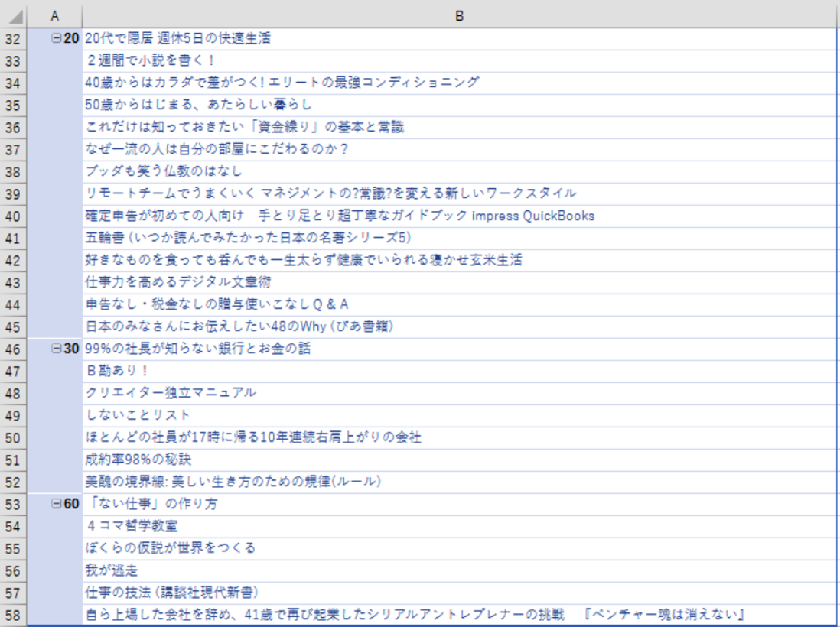This screenshot has width=840, height=627.
Task: Select row header 47
Action: click(x=14, y=372)
